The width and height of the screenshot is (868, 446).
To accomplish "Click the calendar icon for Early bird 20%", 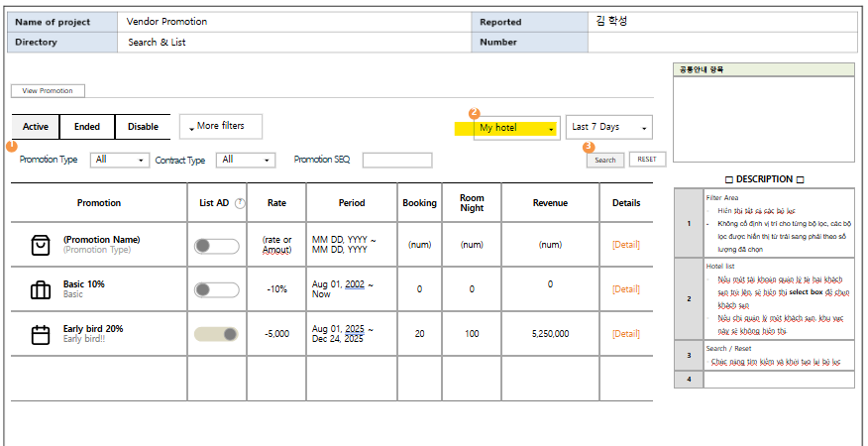I will click(41, 334).
